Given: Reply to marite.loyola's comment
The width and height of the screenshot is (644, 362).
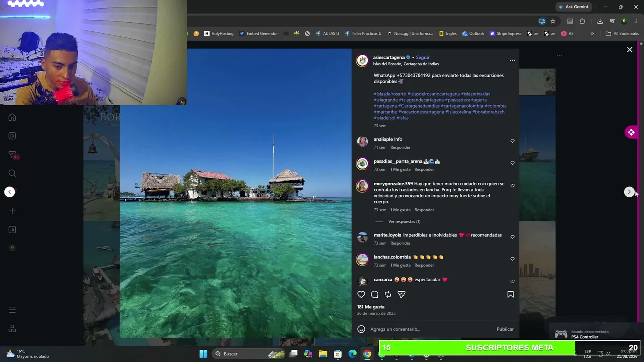Looking at the screenshot, I should pyautogui.click(x=400, y=243).
